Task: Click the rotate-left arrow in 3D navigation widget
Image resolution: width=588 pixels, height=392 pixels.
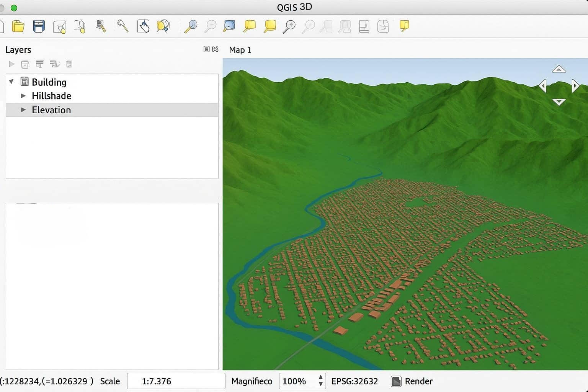Action: [x=543, y=86]
